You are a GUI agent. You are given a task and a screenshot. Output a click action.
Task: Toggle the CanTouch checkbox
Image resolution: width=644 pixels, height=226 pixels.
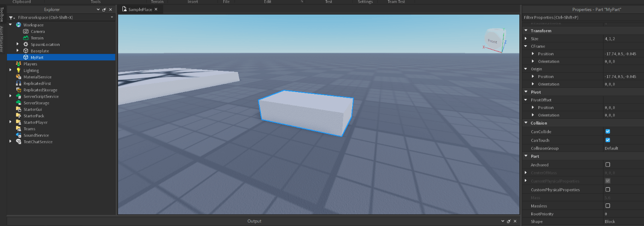point(608,140)
